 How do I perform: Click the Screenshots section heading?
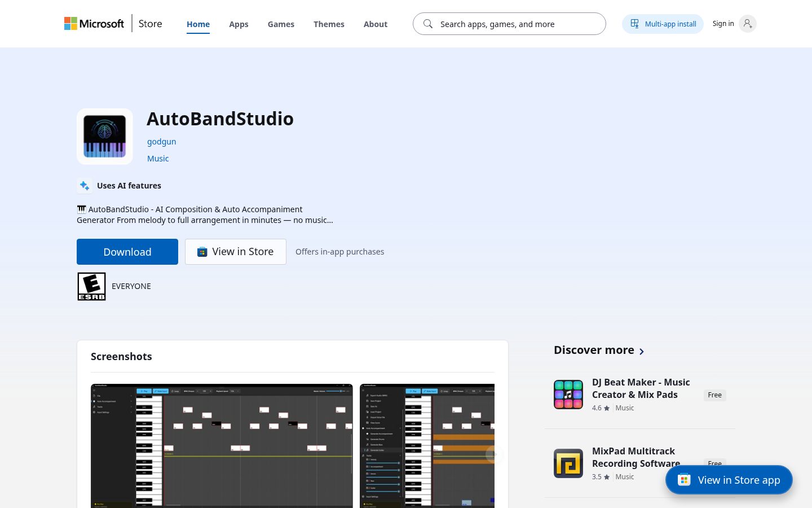click(x=121, y=356)
